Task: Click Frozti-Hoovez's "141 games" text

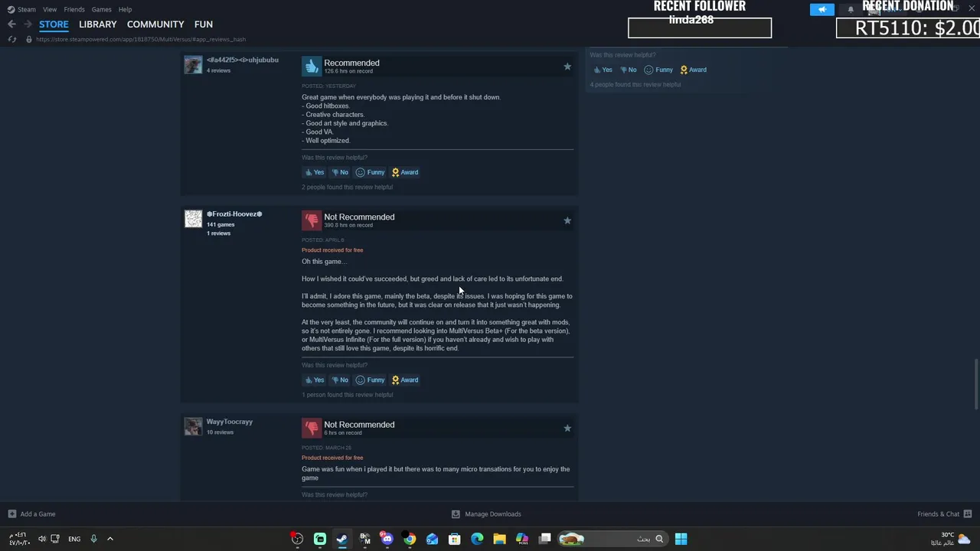Action: pyautogui.click(x=220, y=224)
